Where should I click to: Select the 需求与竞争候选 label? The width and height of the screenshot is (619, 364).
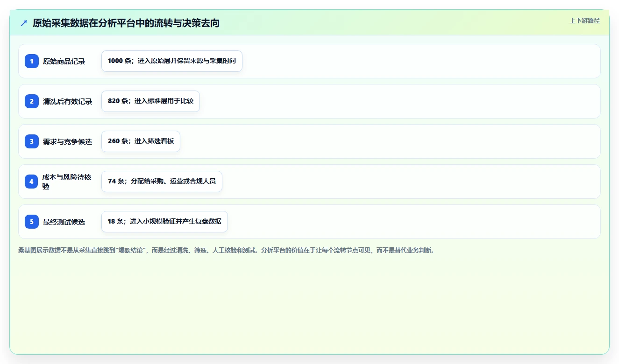(x=67, y=141)
